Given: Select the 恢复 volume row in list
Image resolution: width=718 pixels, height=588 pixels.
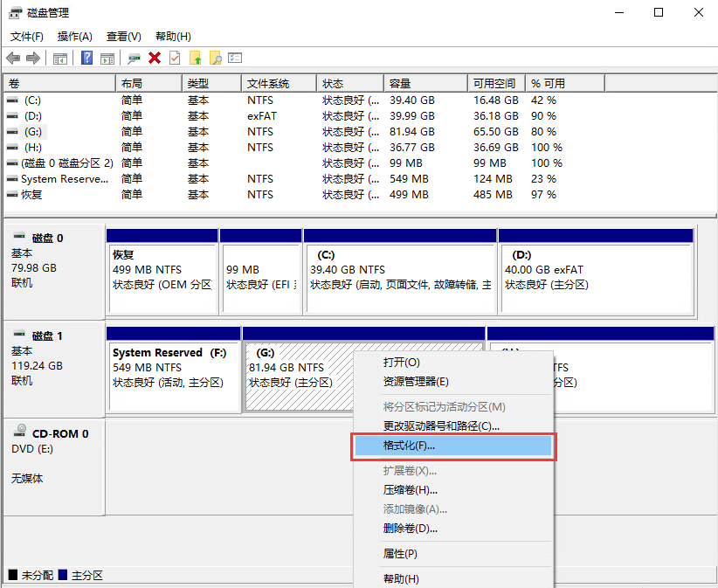Looking at the screenshot, I should pos(305,195).
